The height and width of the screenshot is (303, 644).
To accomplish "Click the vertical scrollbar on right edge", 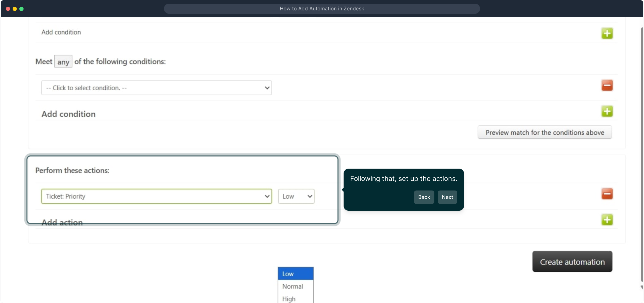I will coord(641,154).
